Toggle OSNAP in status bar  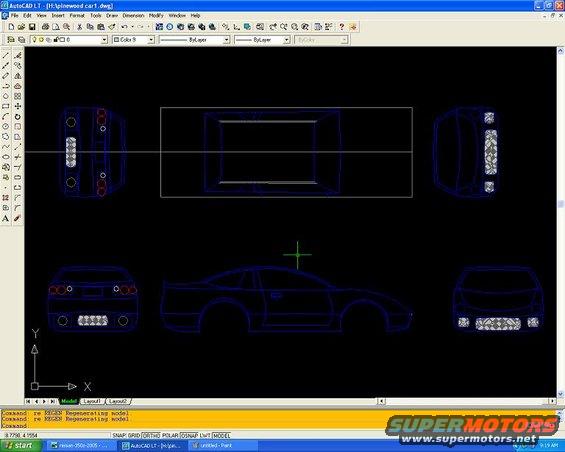(189, 435)
